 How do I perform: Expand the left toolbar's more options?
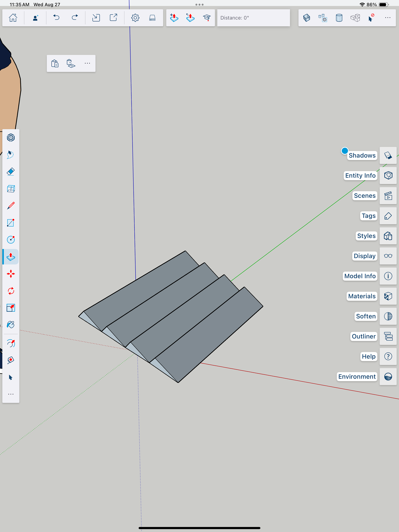pyautogui.click(x=11, y=394)
